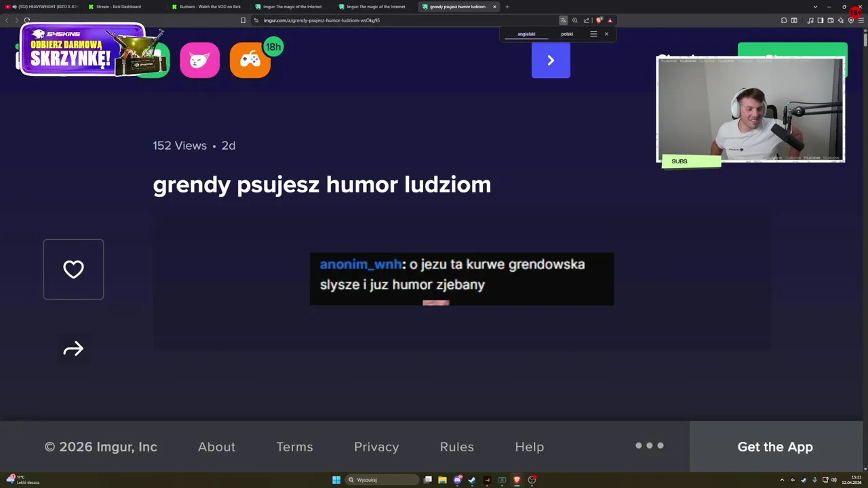This screenshot has height=488, width=868.
Task: Open Discord from taskbar
Action: click(458, 480)
